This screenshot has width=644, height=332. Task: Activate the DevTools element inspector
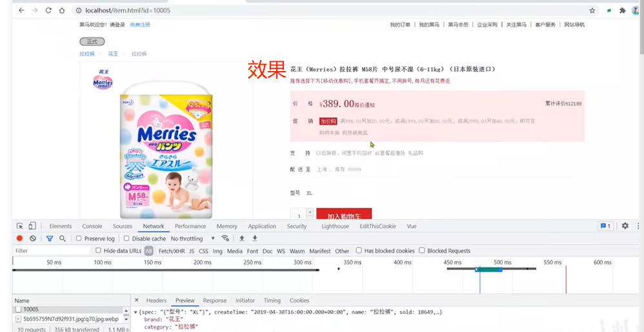pos(20,226)
